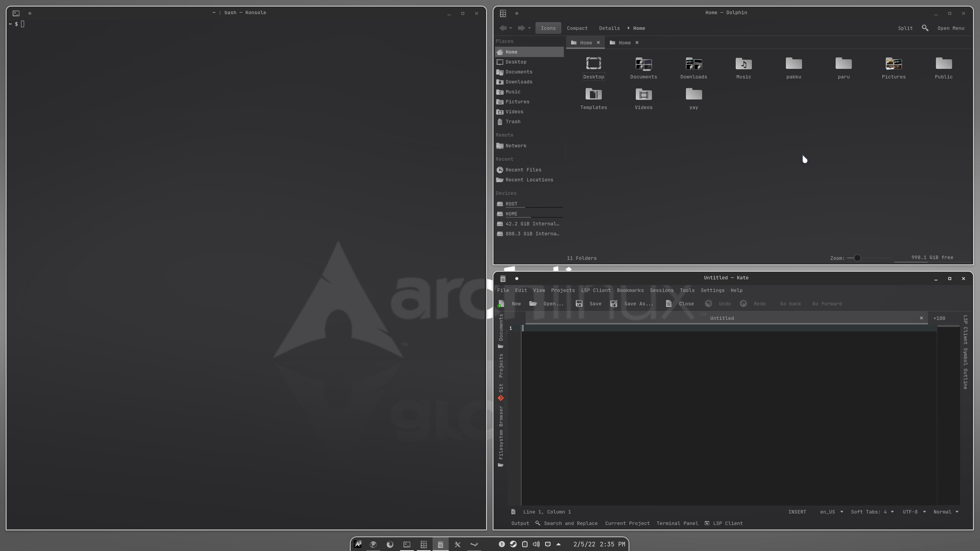Open system settings tools icon in taskbar

[x=457, y=544]
